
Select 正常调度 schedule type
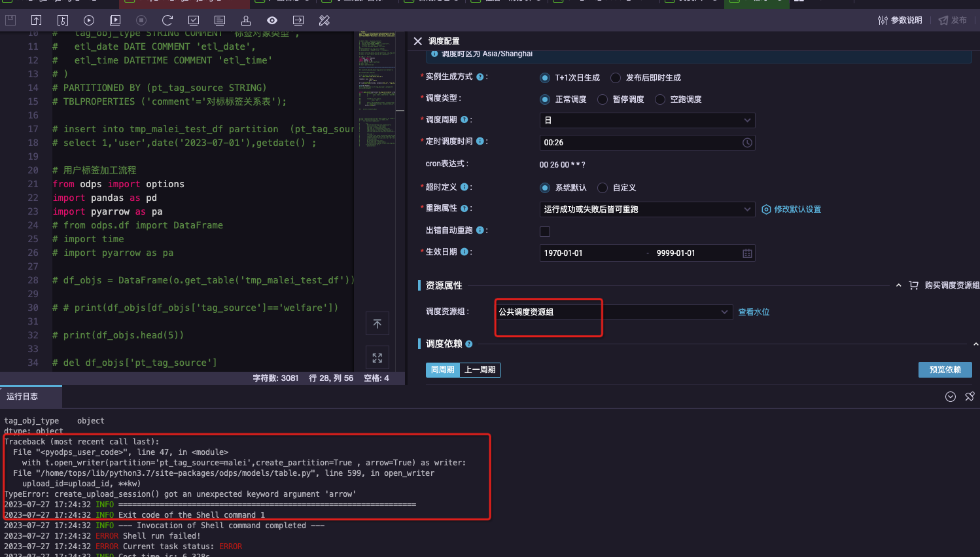tap(545, 99)
